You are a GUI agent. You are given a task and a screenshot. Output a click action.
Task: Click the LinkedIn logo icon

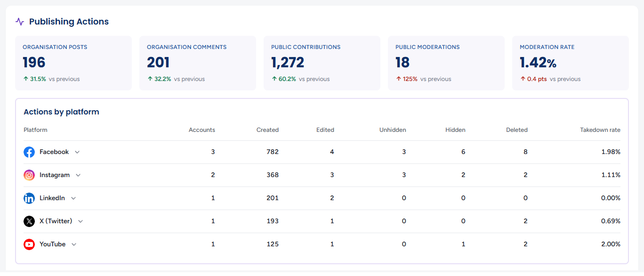click(x=29, y=198)
